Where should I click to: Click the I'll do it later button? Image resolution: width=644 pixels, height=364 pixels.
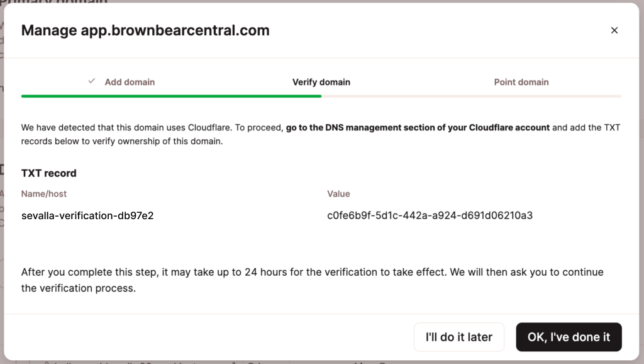click(458, 337)
